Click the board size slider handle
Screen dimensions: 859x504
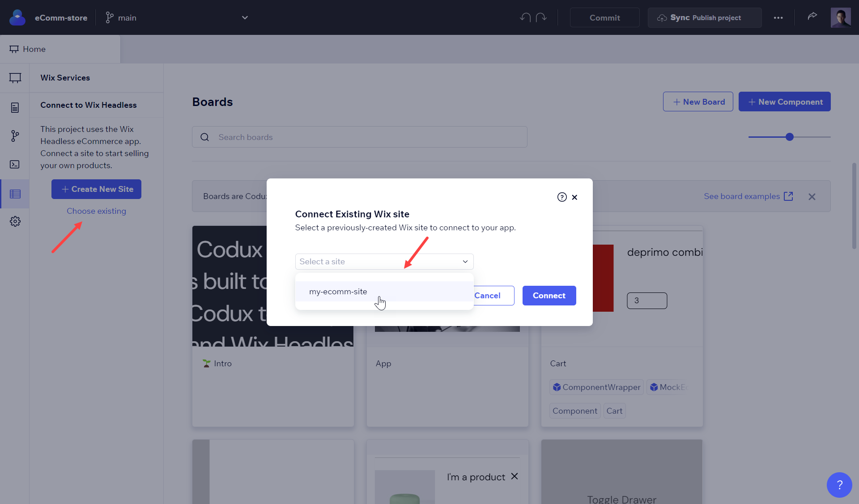790,137
